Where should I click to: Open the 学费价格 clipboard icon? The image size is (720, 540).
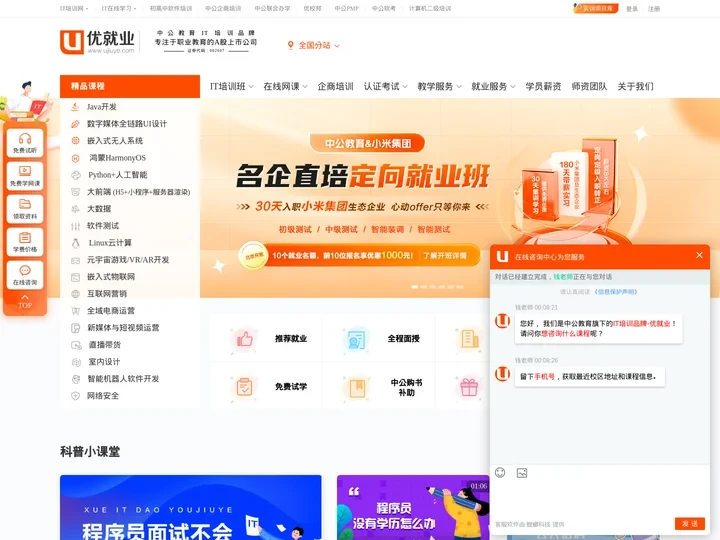25,237
